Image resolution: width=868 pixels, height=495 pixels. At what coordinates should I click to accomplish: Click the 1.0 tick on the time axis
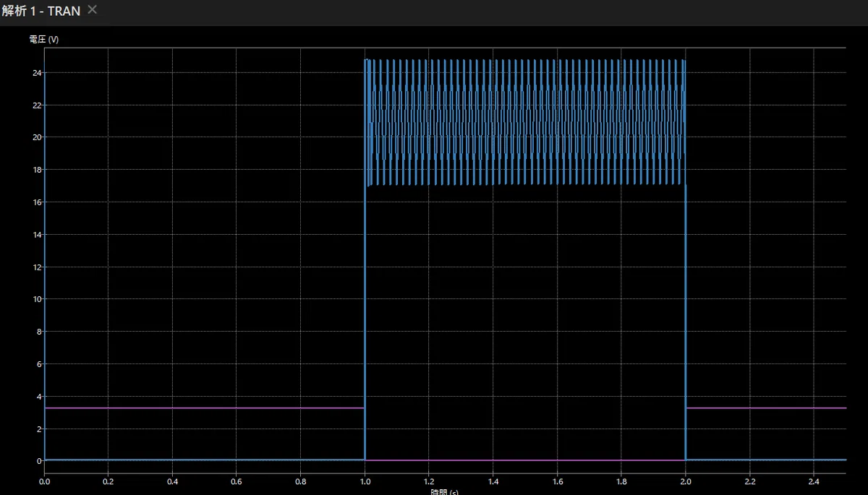click(x=365, y=480)
